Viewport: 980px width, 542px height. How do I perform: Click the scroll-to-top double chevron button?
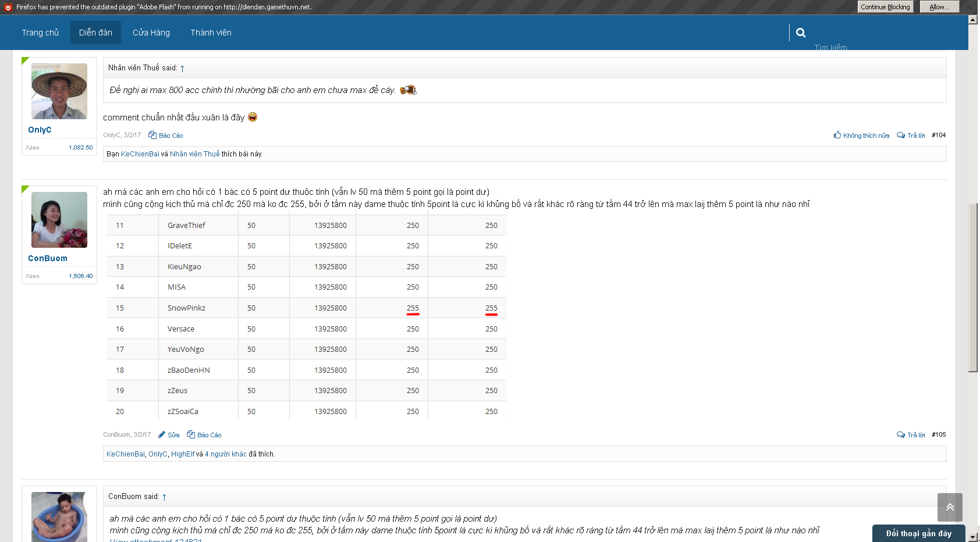coord(949,507)
